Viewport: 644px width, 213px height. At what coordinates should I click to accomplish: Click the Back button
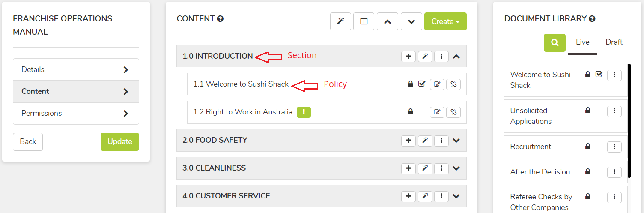click(x=28, y=141)
